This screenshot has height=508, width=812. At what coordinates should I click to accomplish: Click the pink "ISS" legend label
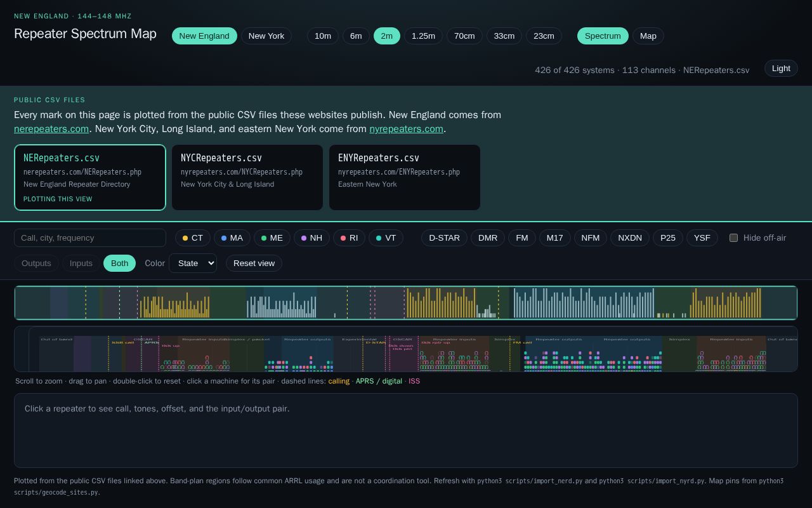pos(414,381)
